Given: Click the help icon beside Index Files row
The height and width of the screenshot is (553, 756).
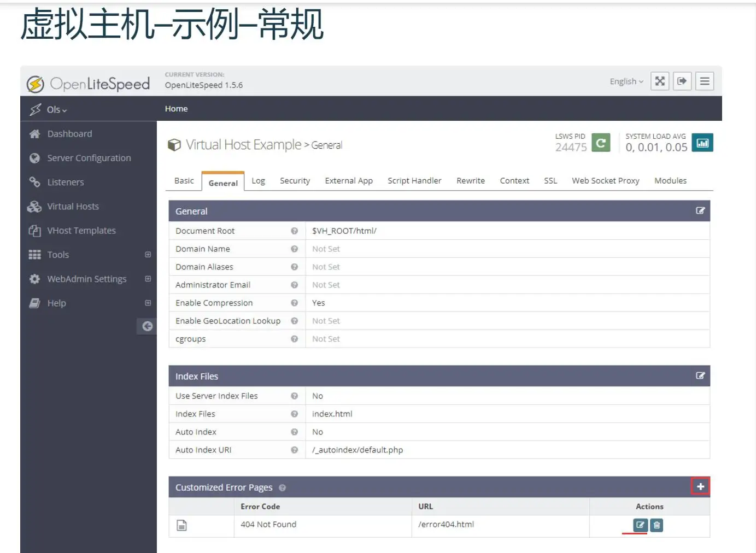Looking at the screenshot, I should coord(294,414).
